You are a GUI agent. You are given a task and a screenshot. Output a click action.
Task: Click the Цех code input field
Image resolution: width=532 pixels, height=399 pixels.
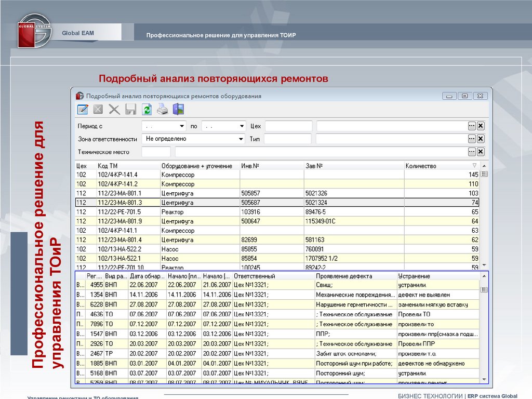tap(288, 126)
